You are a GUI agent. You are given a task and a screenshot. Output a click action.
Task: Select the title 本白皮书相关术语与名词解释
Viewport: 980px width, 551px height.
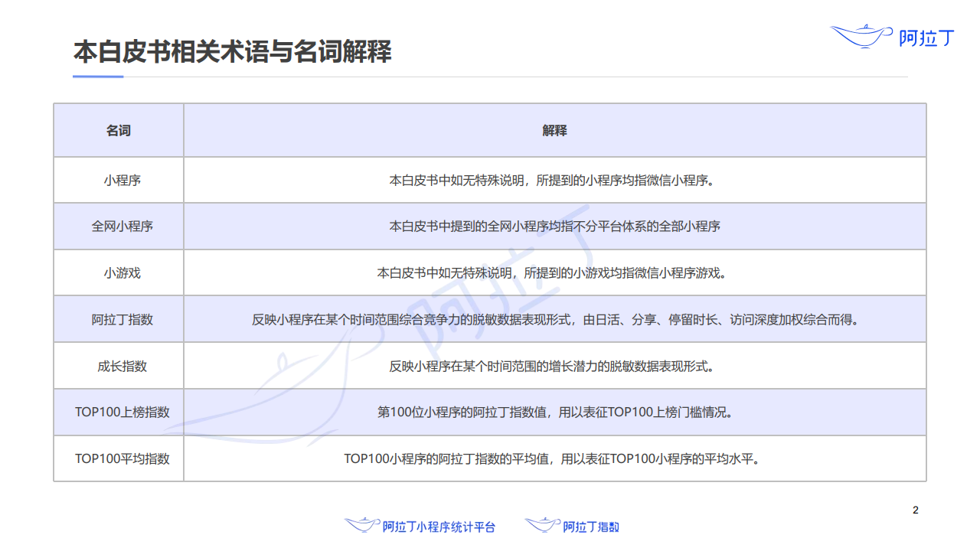232,52
